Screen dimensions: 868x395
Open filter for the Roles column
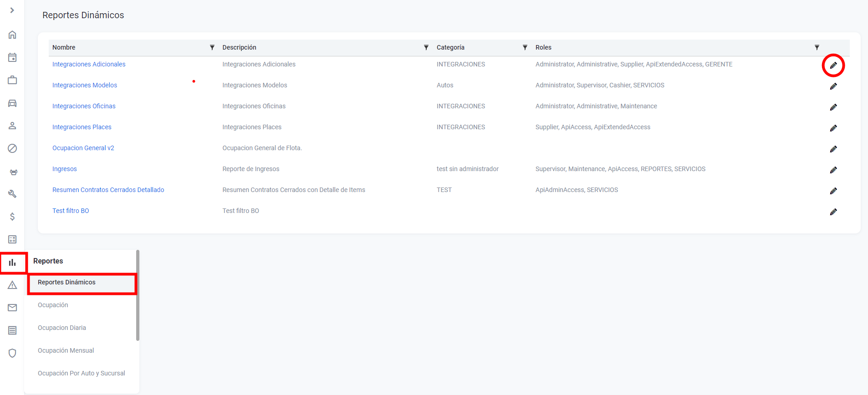(x=817, y=47)
